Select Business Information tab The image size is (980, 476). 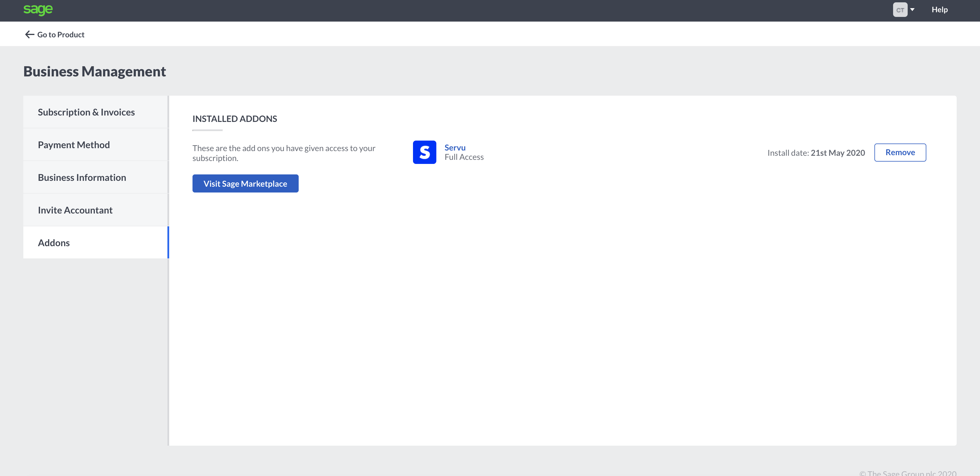tap(95, 177)
